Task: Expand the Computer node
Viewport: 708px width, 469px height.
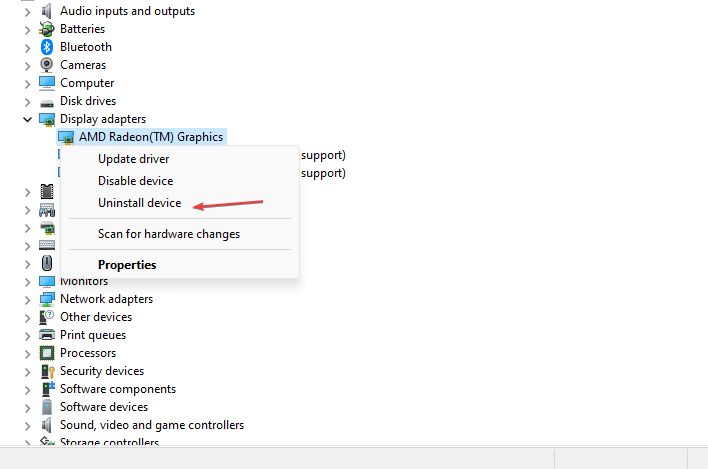Action: click(28, 84)
